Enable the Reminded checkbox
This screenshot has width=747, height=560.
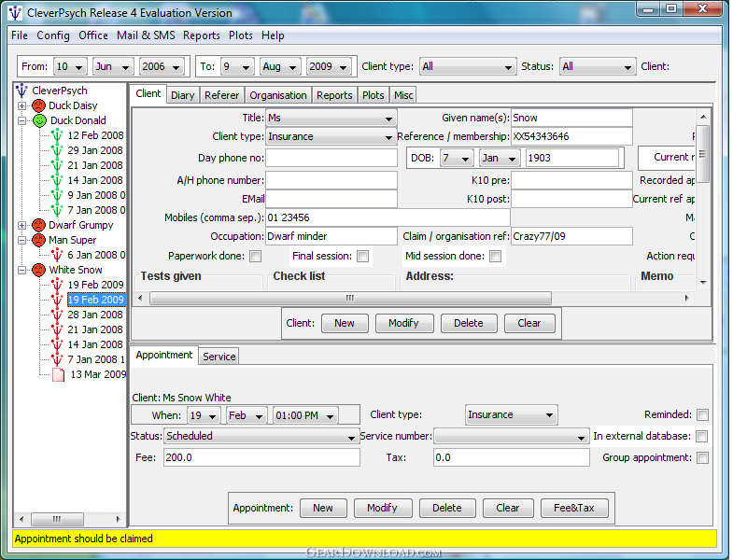click(702, 414)
